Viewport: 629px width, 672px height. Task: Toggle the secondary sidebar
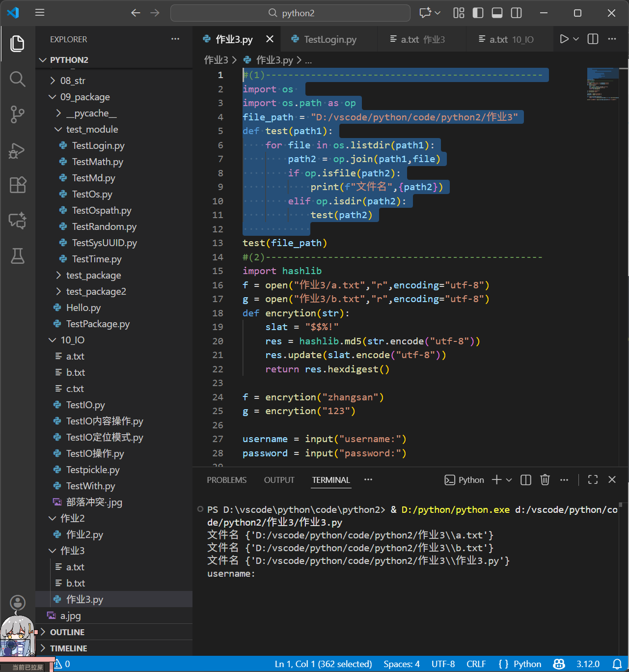[516, 13]
